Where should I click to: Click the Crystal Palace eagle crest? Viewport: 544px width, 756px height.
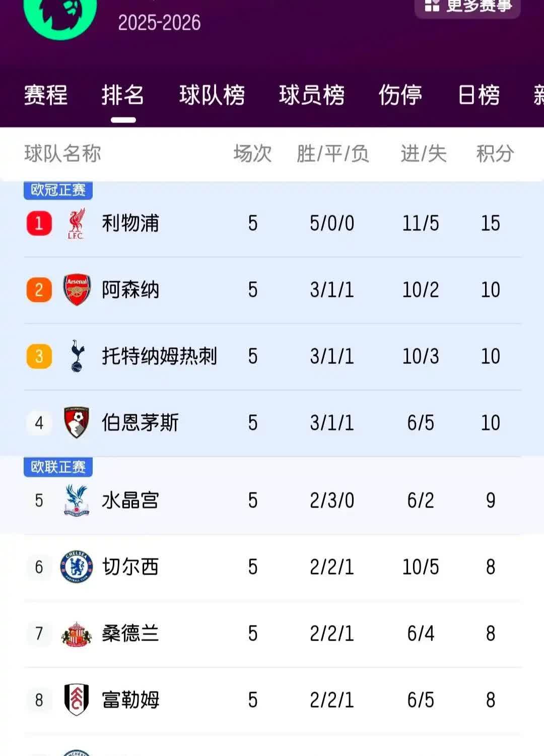tap(77, 500)
